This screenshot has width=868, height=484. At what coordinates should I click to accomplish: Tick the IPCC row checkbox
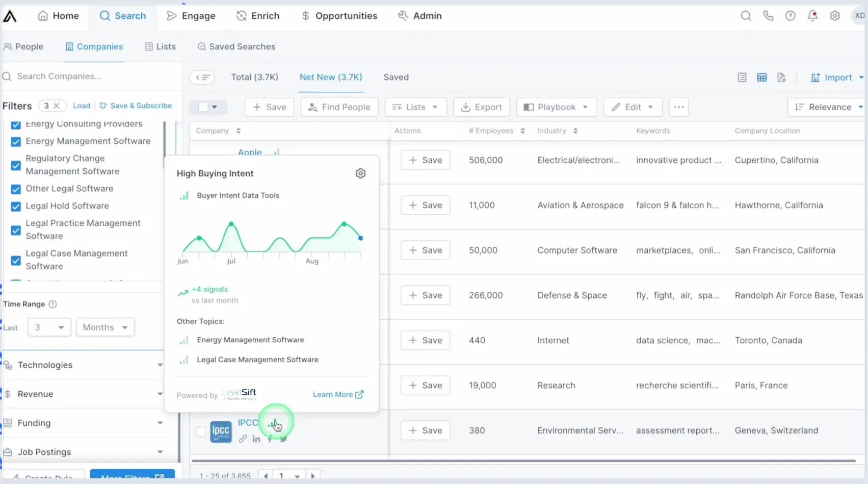(x=201, y=432)
